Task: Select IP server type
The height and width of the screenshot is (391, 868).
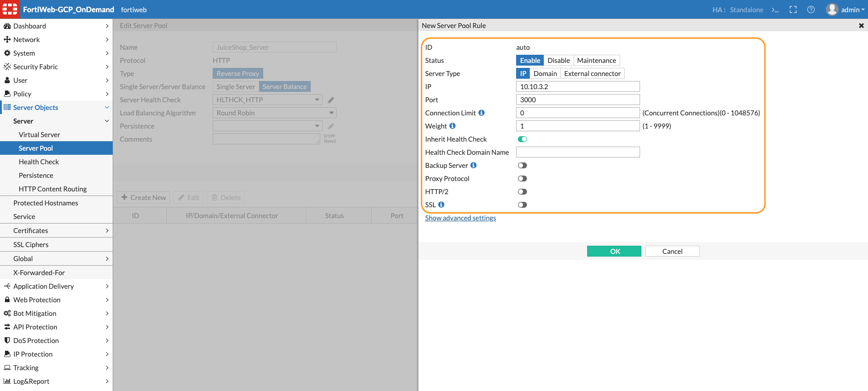Action: [523, 73]
